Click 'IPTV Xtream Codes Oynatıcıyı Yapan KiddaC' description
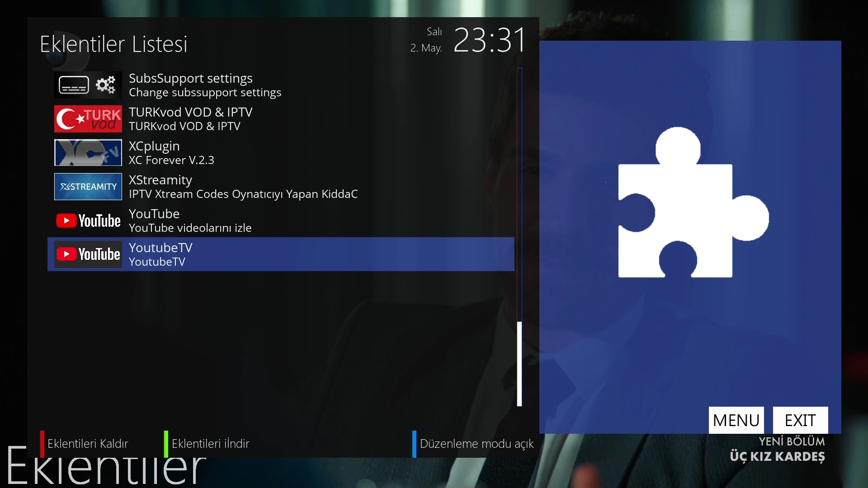868x488 pixels. coord(243,194)
